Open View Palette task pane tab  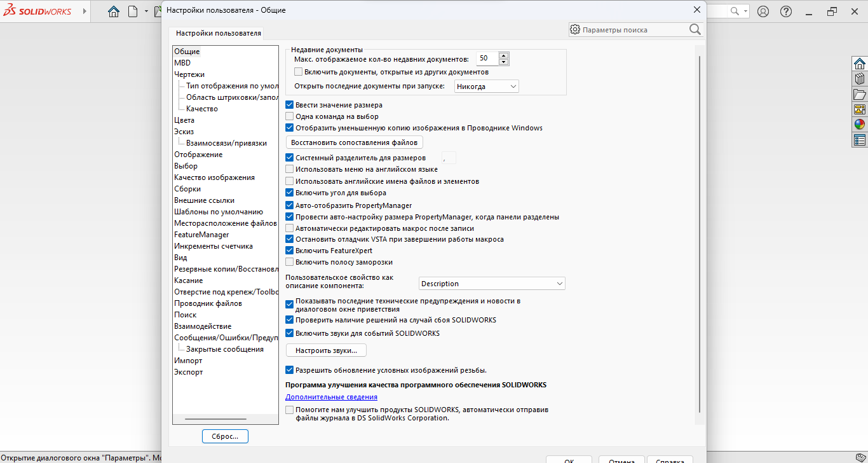(860, 109)
